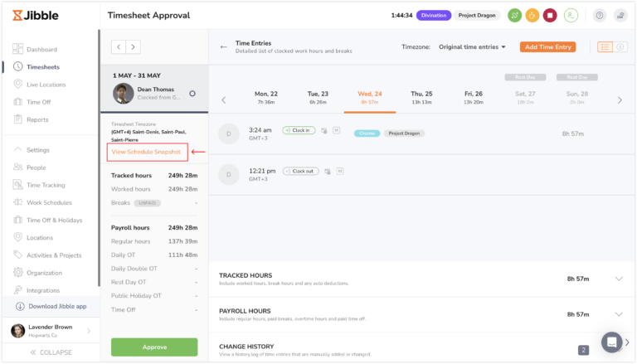Screen dimensions: 637x364
Task: Open the help question mark icon
Action: click(600, 16)
